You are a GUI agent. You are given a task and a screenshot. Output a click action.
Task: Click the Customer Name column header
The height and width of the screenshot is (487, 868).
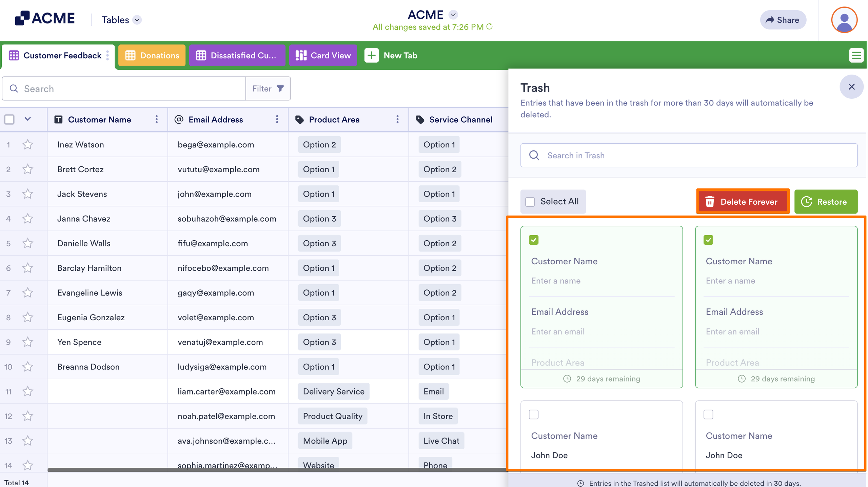click(x=107, y=119)
